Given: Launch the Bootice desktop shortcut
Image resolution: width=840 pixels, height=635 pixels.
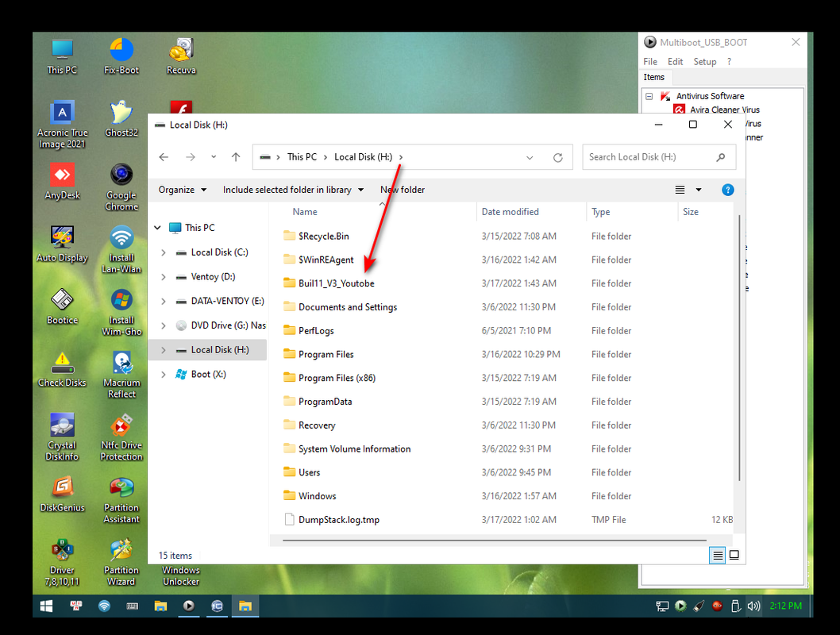Looking at the screenshot, I should click(62, 307).
